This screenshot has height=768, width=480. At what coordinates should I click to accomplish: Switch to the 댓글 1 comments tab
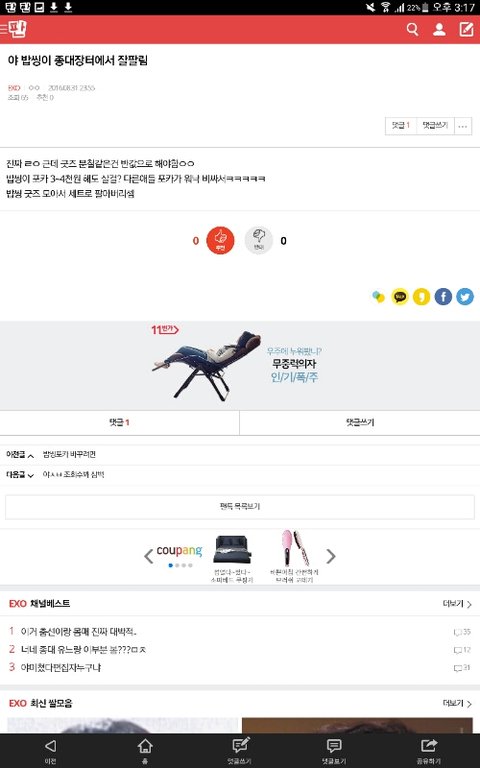point(120,422)
